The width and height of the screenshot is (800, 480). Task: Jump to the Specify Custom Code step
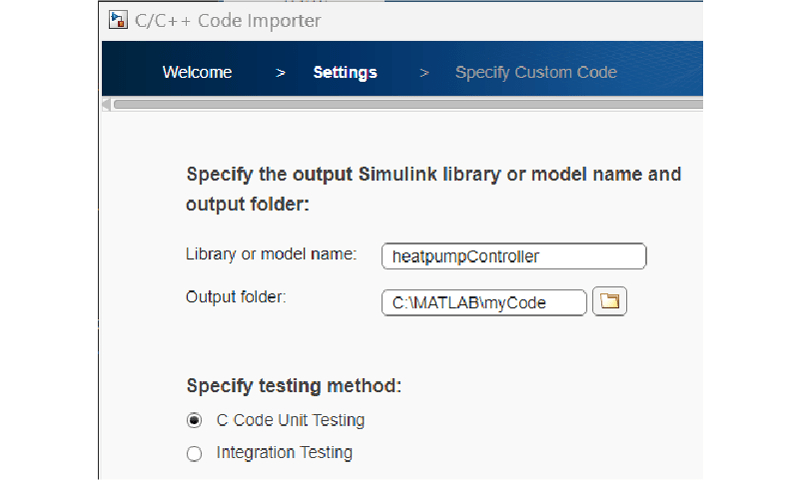[535, 72]
